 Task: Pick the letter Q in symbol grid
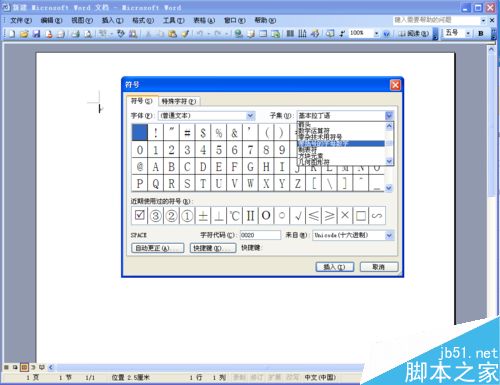tap(155, 183)
